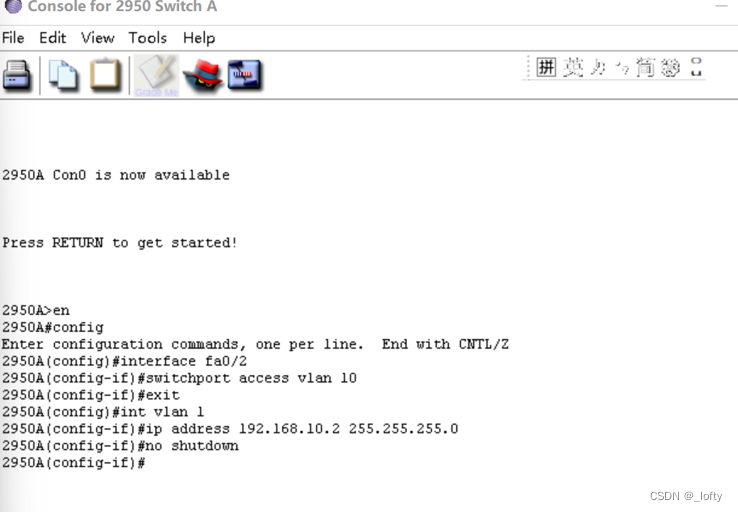Open the input method settings gear

point(670,68)
